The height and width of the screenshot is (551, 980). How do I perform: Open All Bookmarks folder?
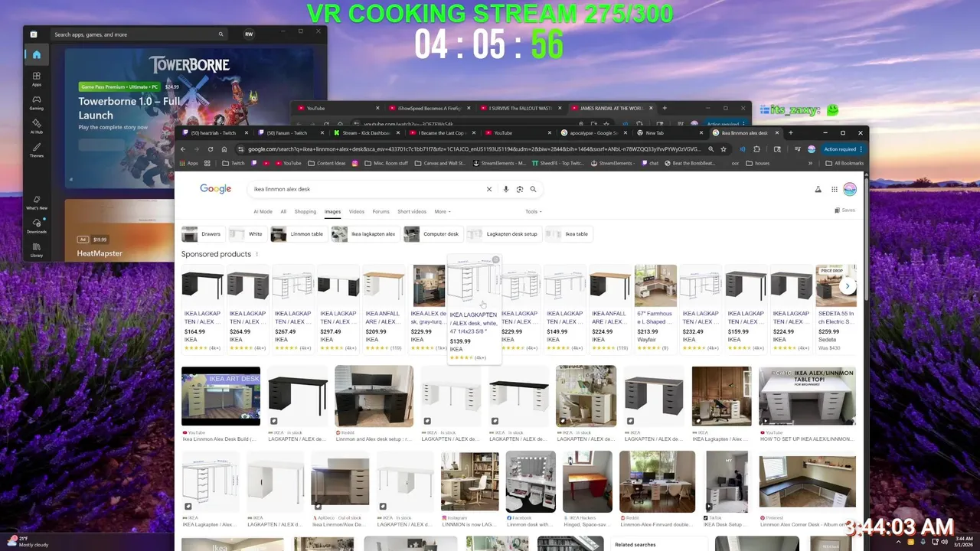point(844,163)
